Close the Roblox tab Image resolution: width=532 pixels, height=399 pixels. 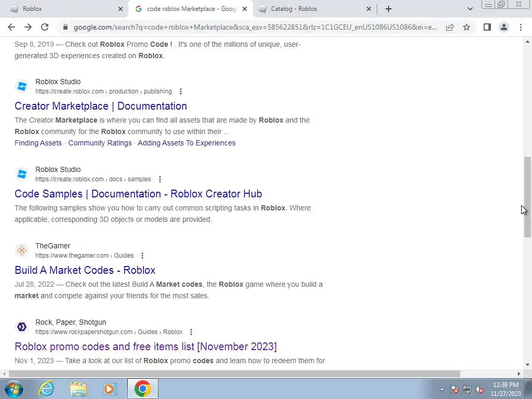[x=121, y=9]
